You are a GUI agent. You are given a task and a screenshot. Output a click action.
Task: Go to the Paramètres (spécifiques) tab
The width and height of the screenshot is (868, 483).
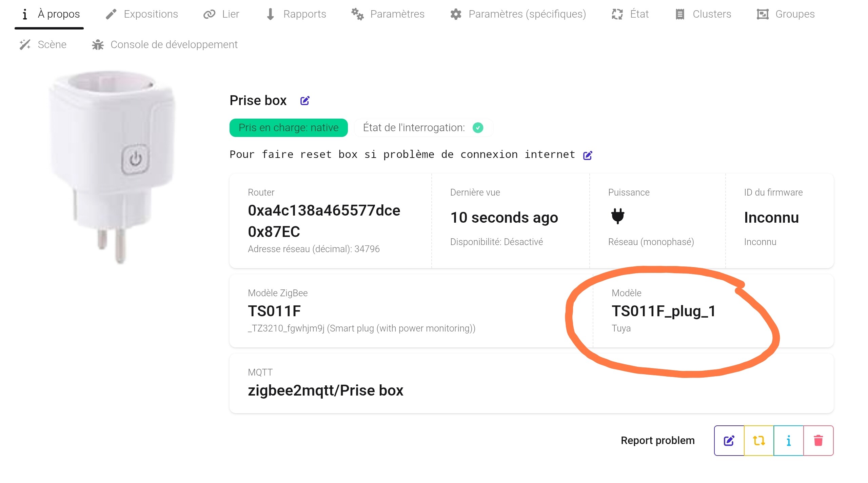pyautogui.click(x=518, y=14)
